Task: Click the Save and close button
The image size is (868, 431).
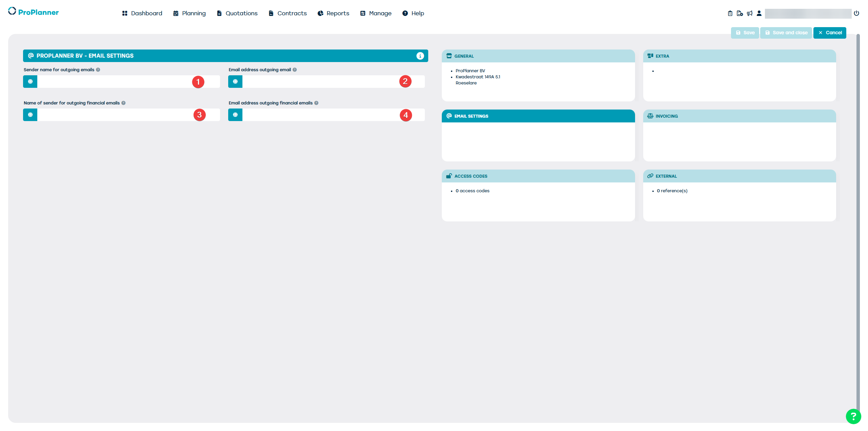Action: [x=786, y=33]
